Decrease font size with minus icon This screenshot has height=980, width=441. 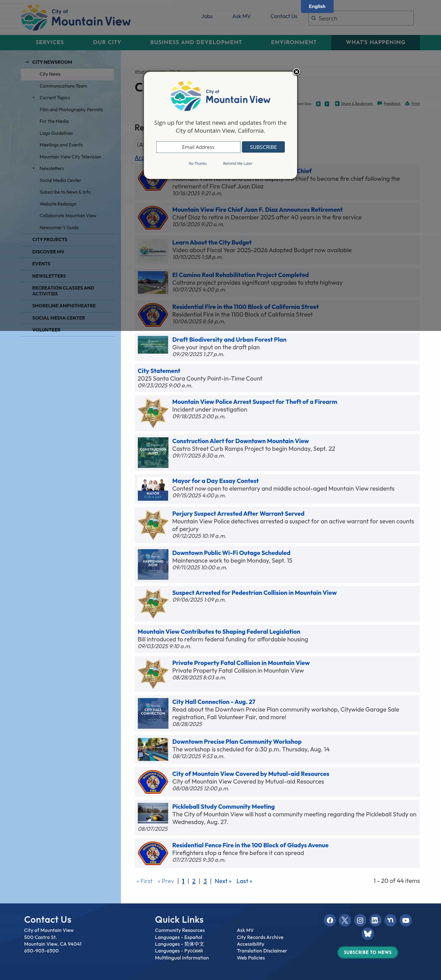click(326, 104)
